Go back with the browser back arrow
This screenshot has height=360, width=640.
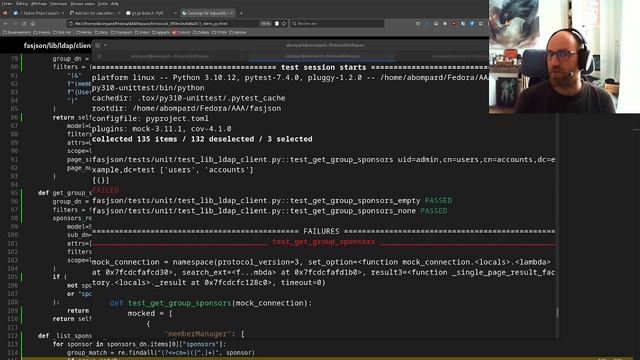(x=6, y=24)
